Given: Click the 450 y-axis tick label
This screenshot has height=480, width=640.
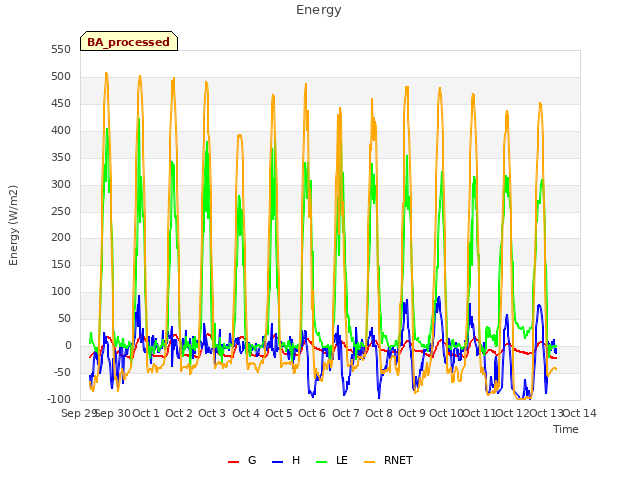Looking at the screenshot, I should [x=61, y=103].
